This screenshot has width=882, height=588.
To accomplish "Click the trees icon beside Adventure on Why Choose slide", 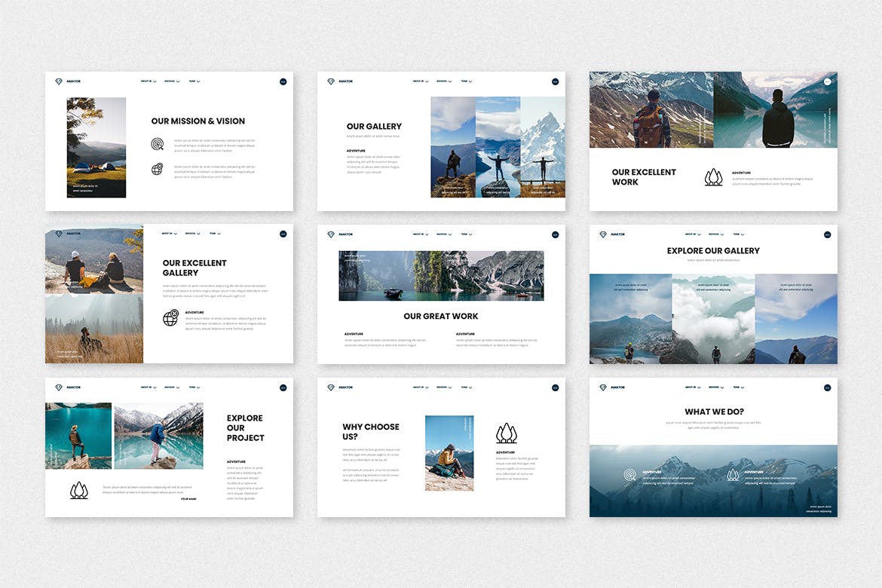I will tap(507, 433).
